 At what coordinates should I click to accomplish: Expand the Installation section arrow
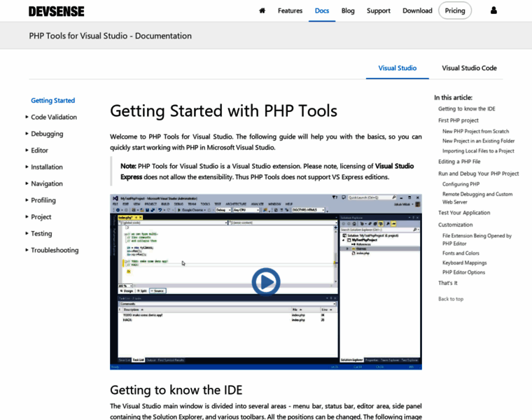27,167
